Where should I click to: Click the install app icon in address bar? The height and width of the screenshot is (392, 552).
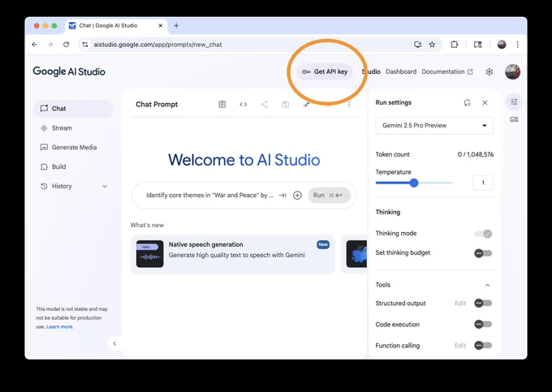417,45
